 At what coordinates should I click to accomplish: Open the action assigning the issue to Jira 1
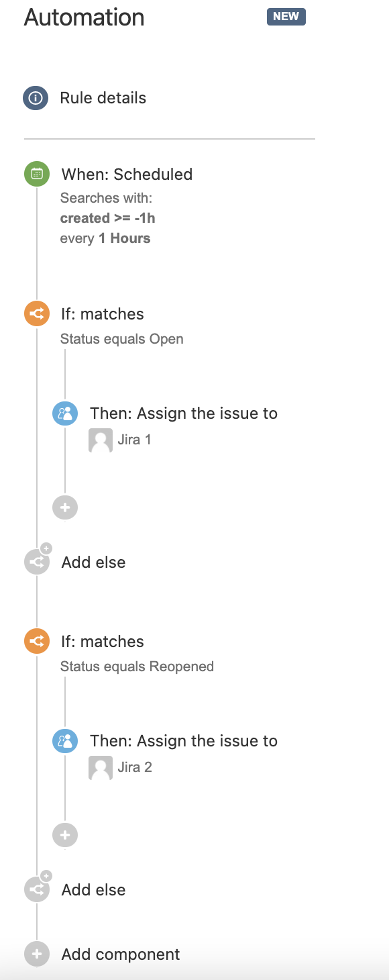coord(184,413)
